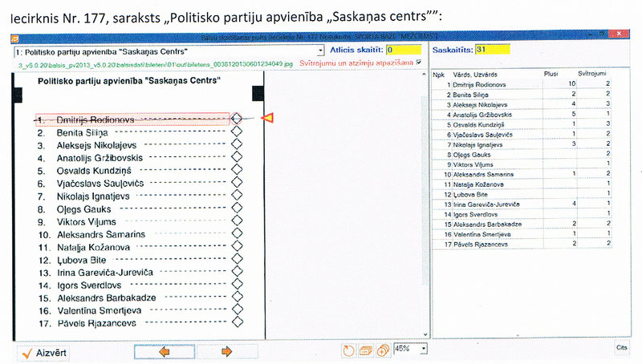The image size is (642, 364).
Task: Select table row Vjačeslavs Sauļevičs
Action: (522, 135)
